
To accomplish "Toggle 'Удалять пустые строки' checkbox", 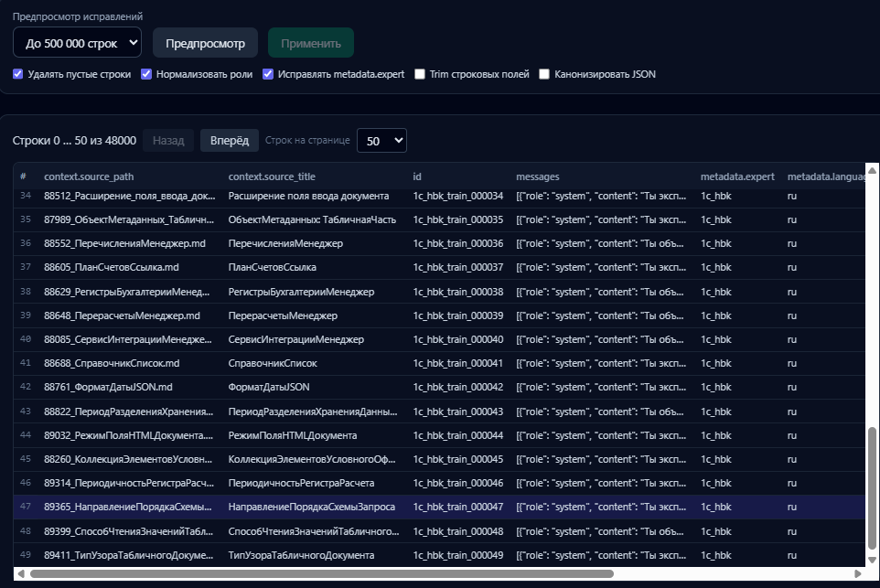I will [x=18, y=74].
